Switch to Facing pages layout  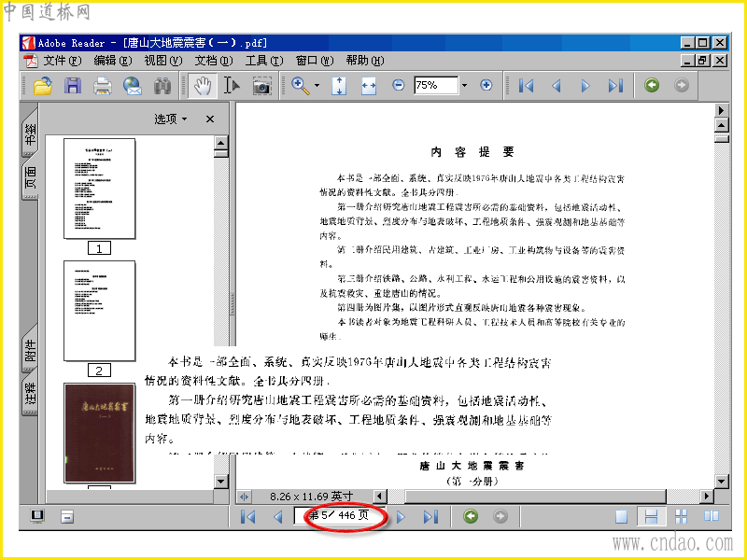pyautogui.click(x=712, y=516)
